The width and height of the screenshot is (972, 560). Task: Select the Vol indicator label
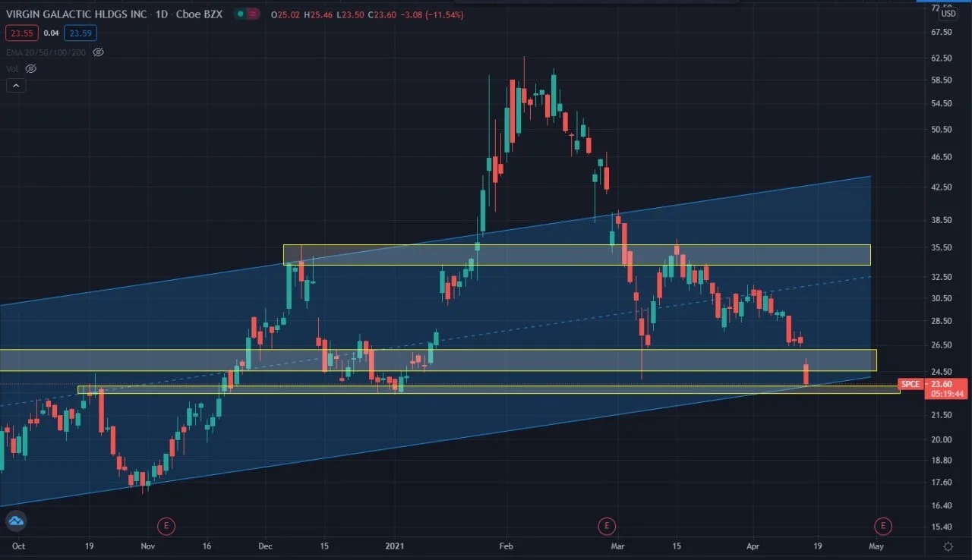pos(12,68)
